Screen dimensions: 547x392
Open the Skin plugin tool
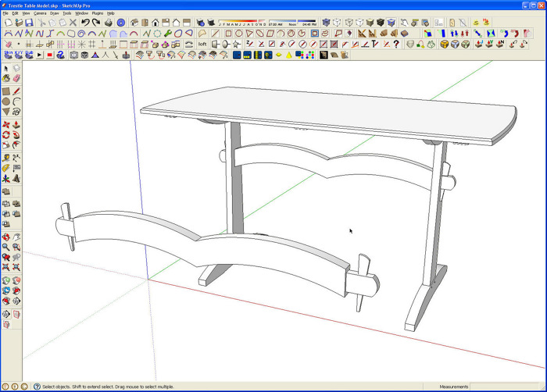point(9,55)
